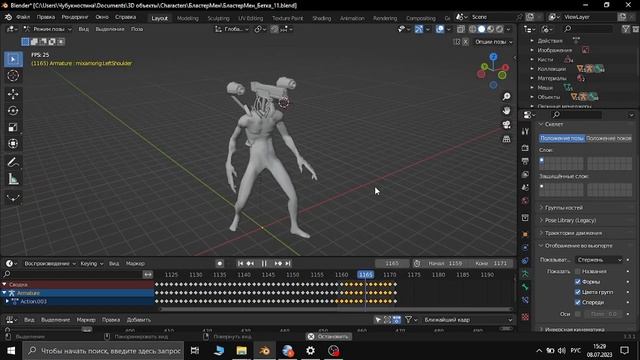Viewport: 640px width, 360px height.
Task: Open the Правка top menu
Action: point(46,17)
